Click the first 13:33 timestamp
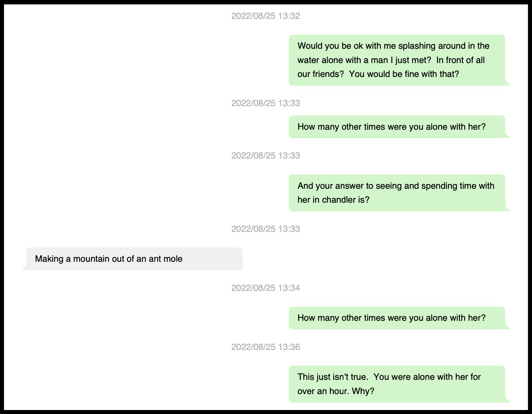The width and height of the screenshot is (532, 414). [x=265, y=103]
